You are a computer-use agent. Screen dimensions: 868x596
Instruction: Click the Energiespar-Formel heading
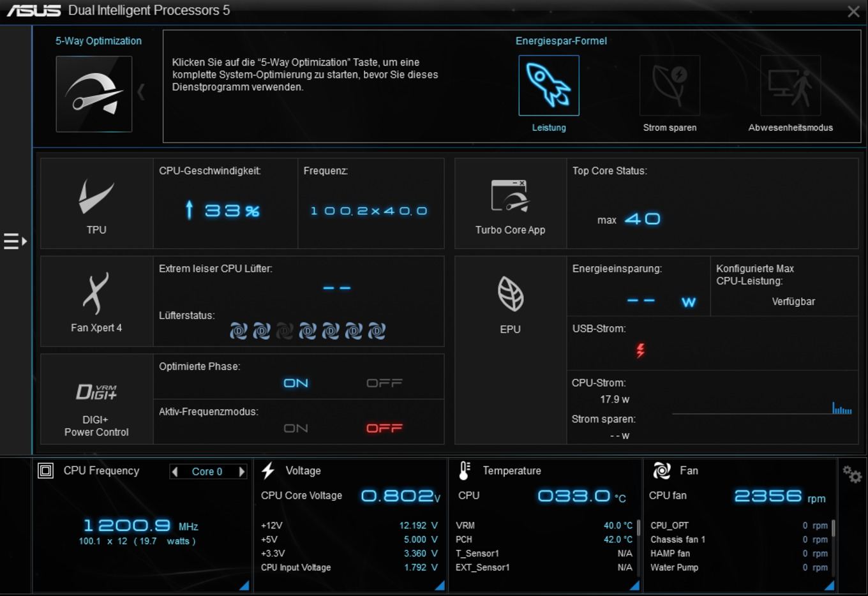561,41
